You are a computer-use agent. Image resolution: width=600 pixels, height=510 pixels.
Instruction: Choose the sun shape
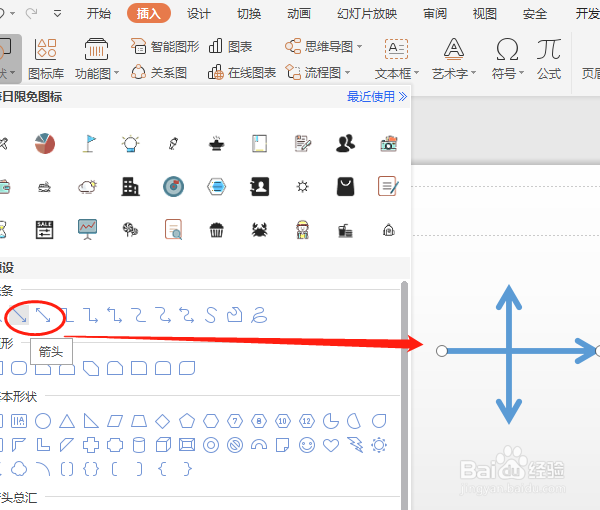click(x=379, y=445)
